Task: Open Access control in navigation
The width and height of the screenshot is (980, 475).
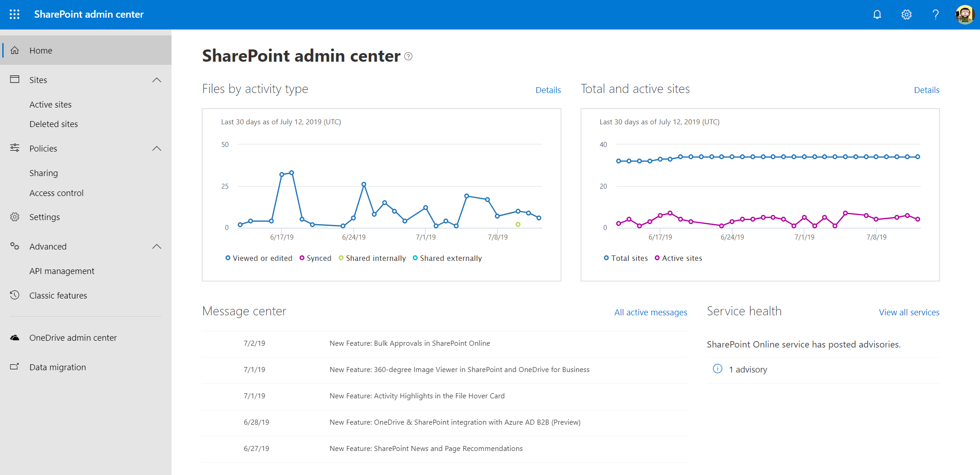Action: tap(56, 193)
